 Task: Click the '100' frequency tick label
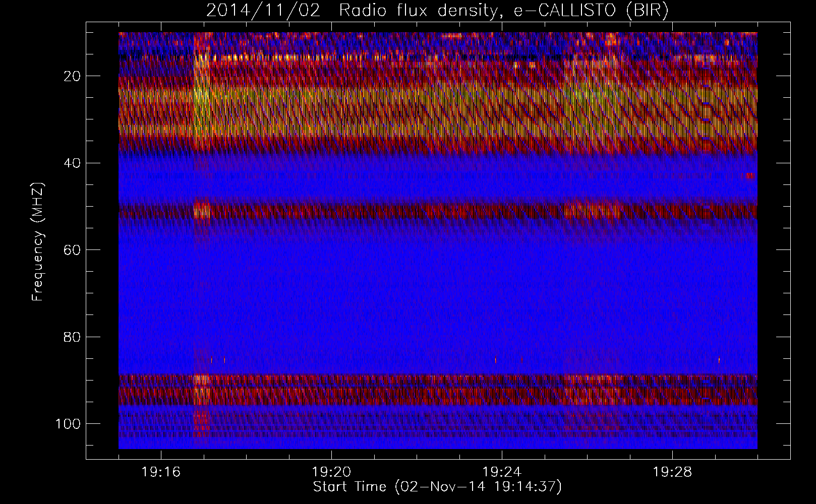point(68,423)
